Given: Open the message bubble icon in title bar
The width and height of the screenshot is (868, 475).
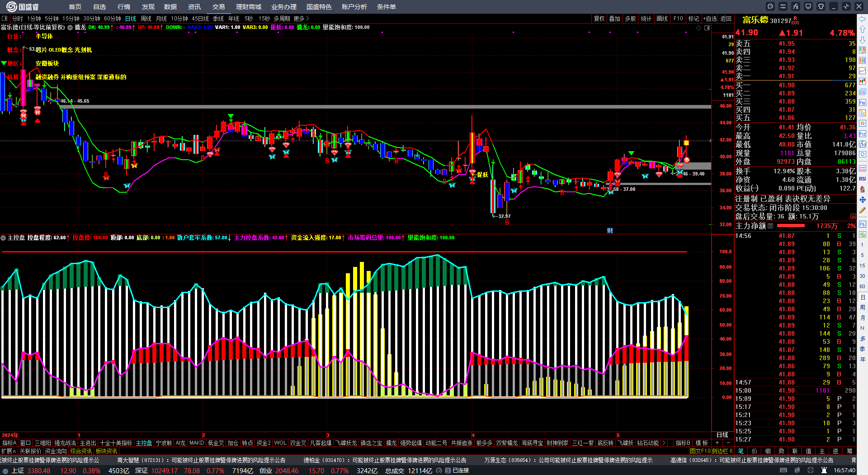Looking at the screenshot, I should [770, 6].
